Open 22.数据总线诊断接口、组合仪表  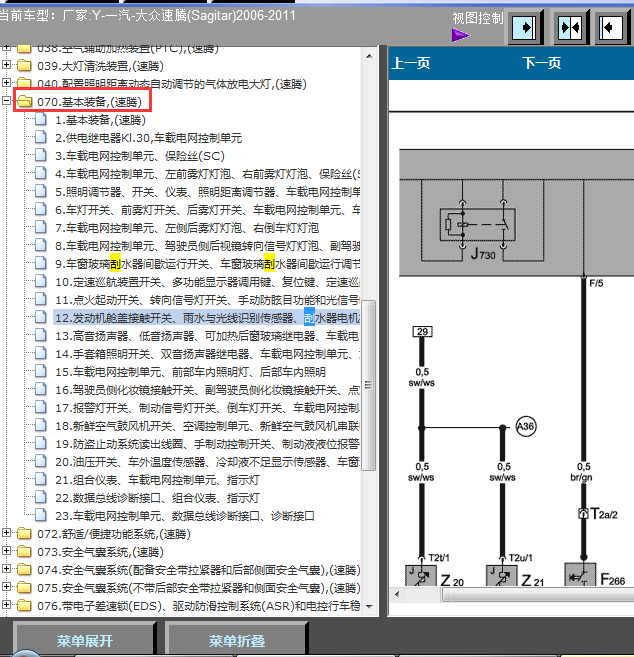158,498
